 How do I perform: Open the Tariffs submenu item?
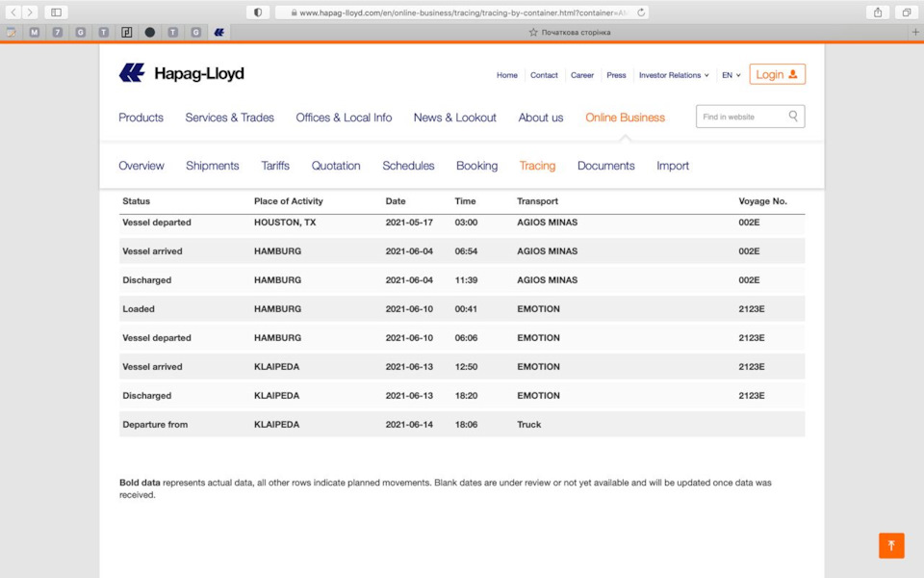[275, 166]
